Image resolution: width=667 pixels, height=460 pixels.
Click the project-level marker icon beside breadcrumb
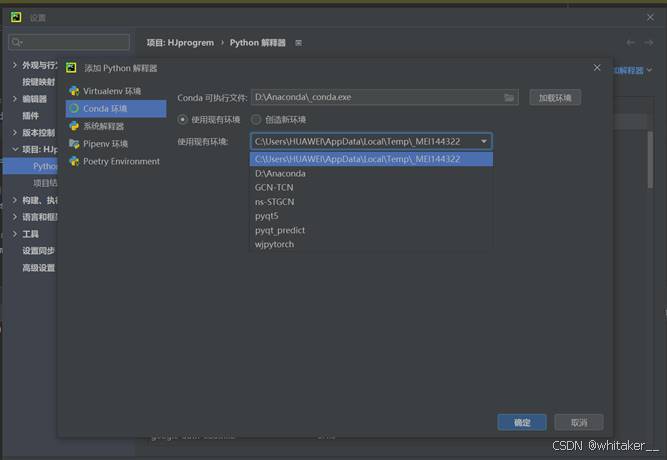click(x=299, y=43)
